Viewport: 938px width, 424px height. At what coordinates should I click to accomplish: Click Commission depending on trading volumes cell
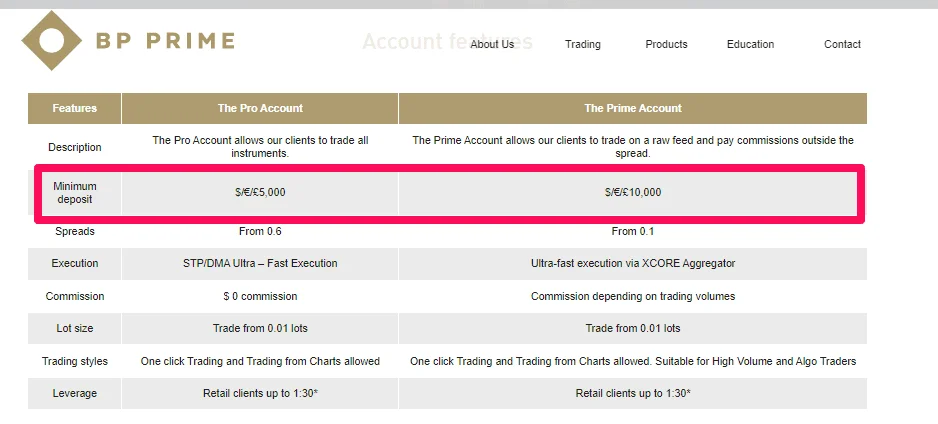point(633,296)
